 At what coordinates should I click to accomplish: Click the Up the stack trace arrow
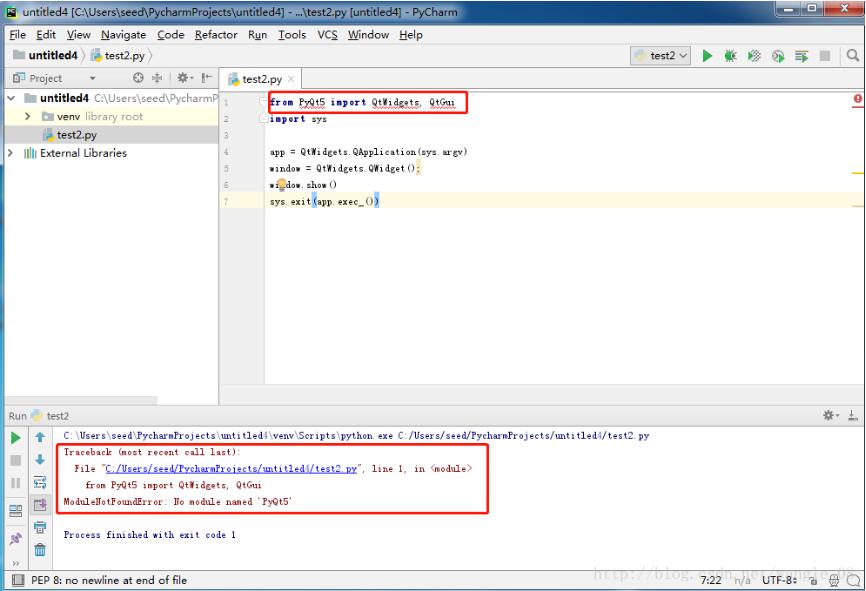pyautogui.click(x=40, y=437)
